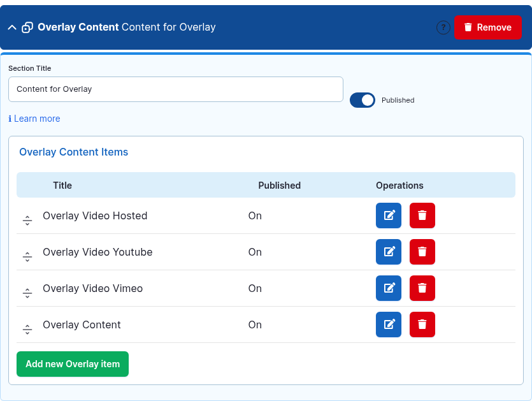Collapse the Overlay Content section chevron
This screenshot has height=401, width=532.
(x=12, y=27)
